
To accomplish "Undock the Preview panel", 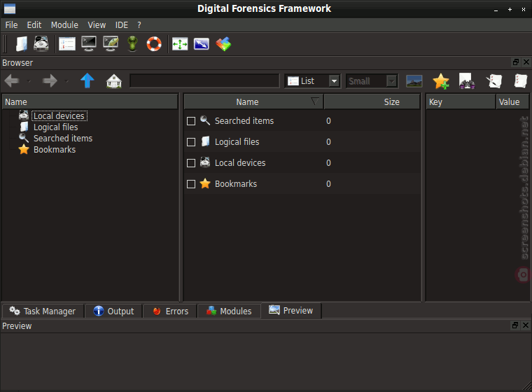I will pos(515,325).
